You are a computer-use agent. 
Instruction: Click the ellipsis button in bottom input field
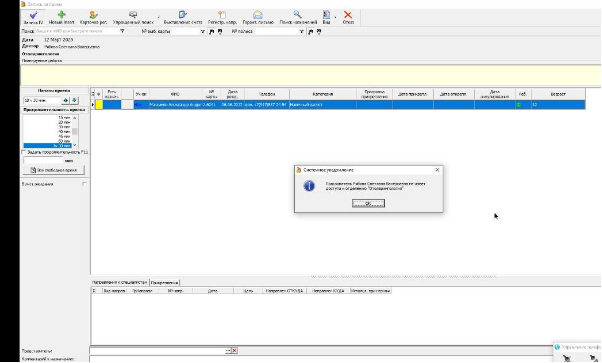tap(228, 350)
